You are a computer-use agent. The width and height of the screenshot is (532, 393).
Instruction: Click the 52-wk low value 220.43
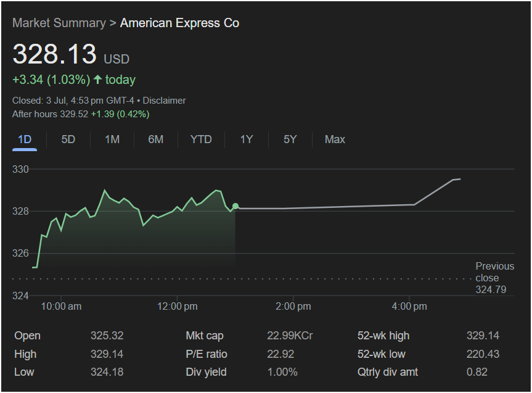click(483, 354)
